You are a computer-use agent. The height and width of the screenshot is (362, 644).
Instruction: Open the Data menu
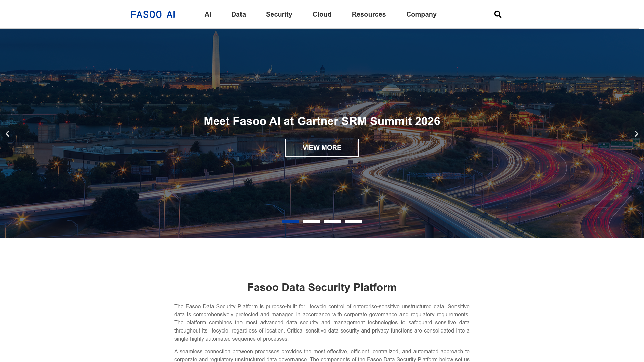238,14
